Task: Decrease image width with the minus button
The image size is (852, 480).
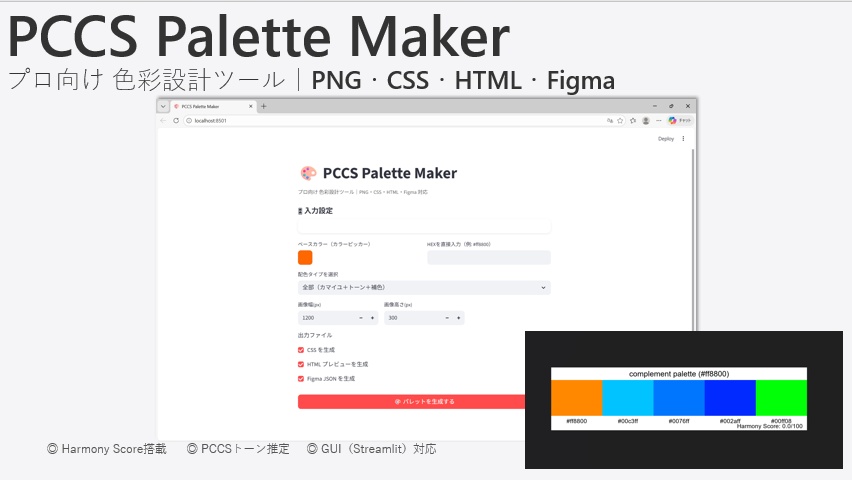Action: pyautogui.click(x=361, y=318)
